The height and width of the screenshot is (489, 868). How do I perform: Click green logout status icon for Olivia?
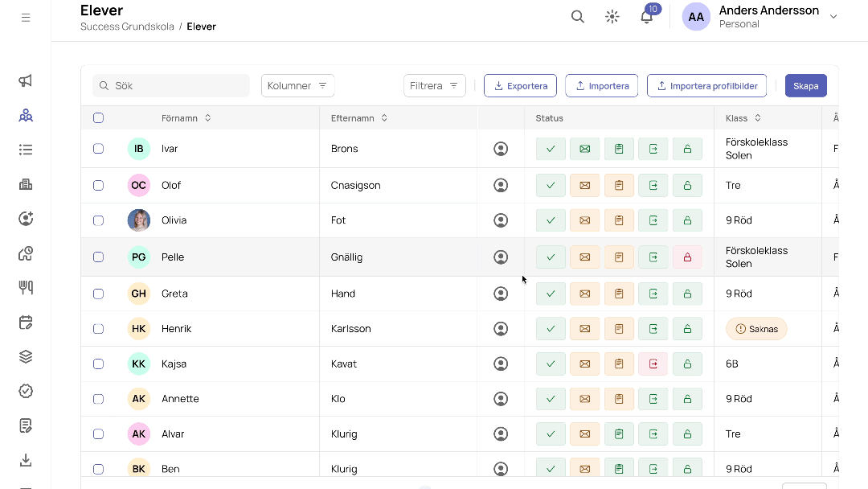click(x=653, y=220)
